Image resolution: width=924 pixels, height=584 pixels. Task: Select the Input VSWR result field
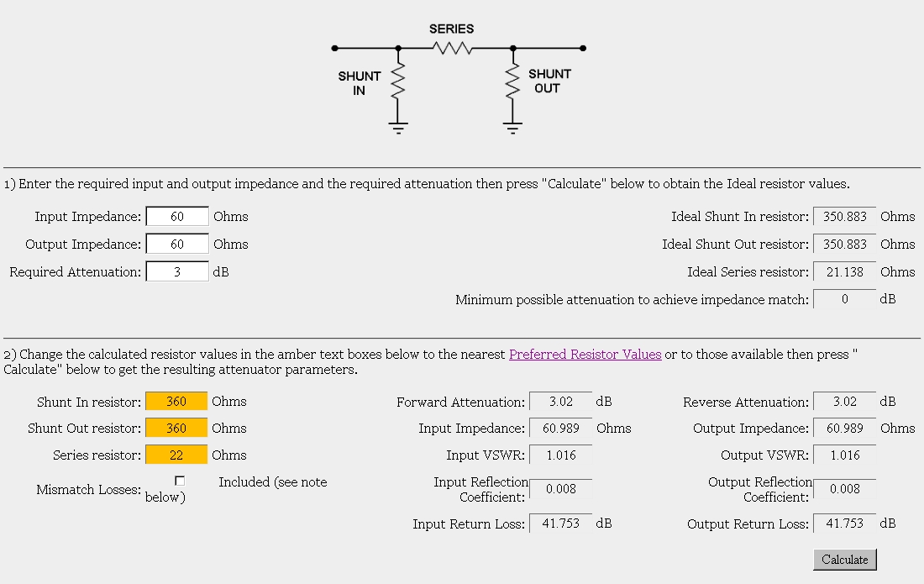click(x=560, y=455)
